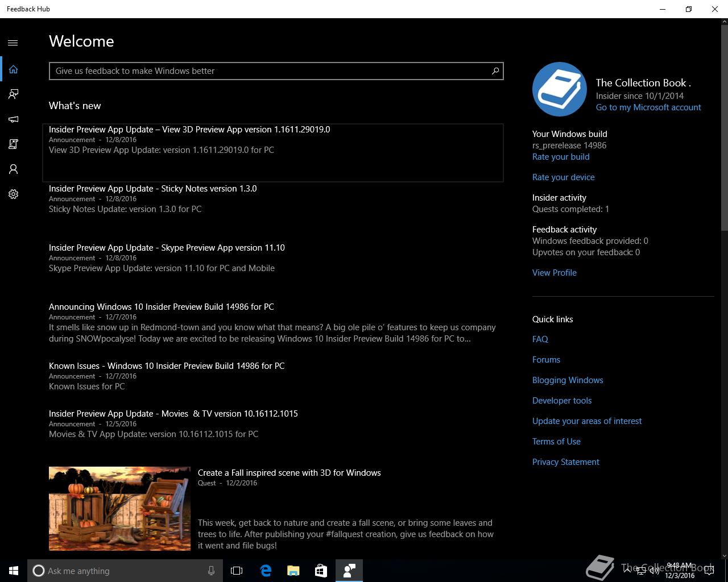Click the scrollbar down arrow

coord(723,555)
